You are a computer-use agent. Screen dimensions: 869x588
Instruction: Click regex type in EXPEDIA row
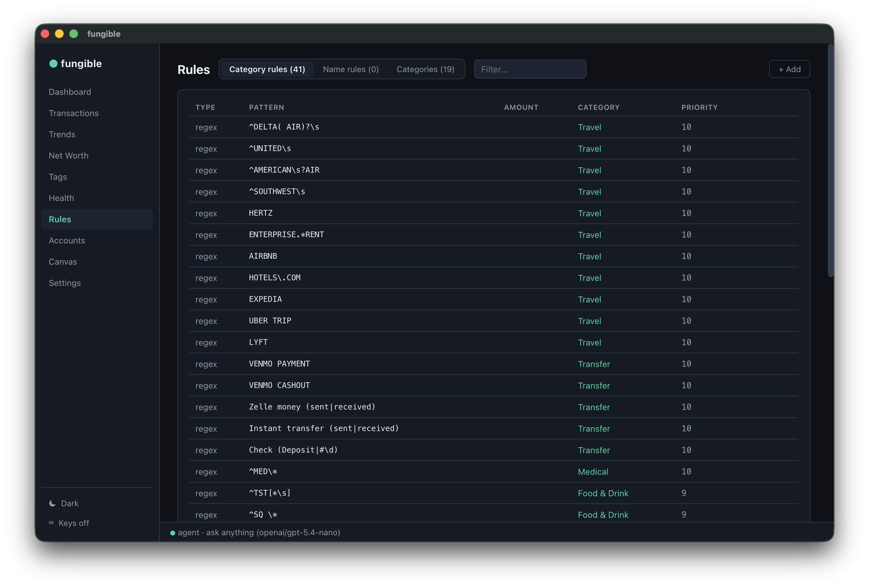point(206,300)
